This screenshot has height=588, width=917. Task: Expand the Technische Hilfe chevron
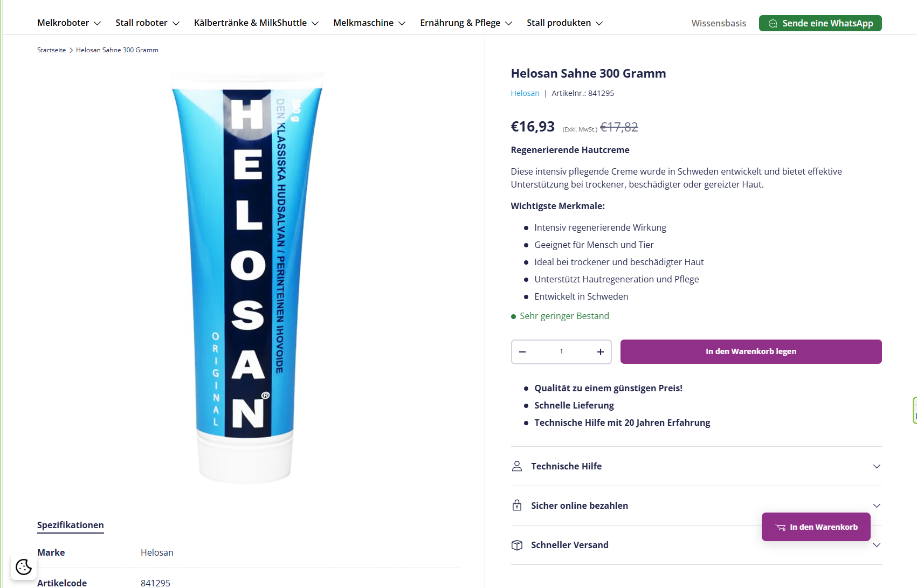tap(877, 466)
